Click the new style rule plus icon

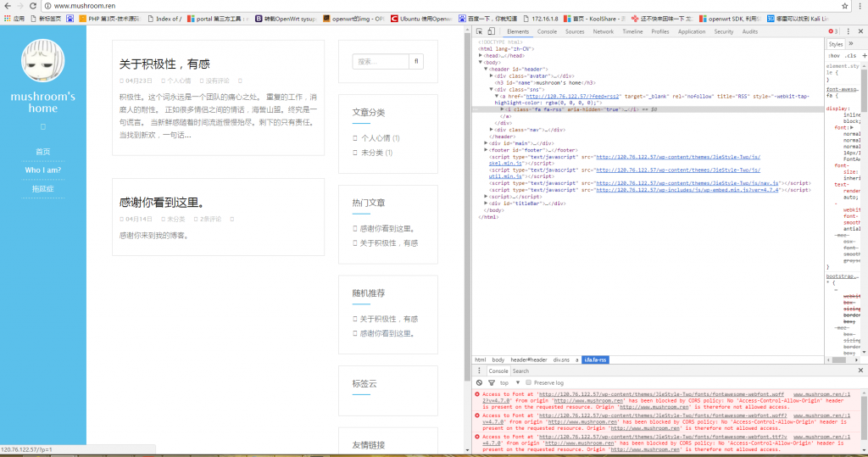point(863,55)
